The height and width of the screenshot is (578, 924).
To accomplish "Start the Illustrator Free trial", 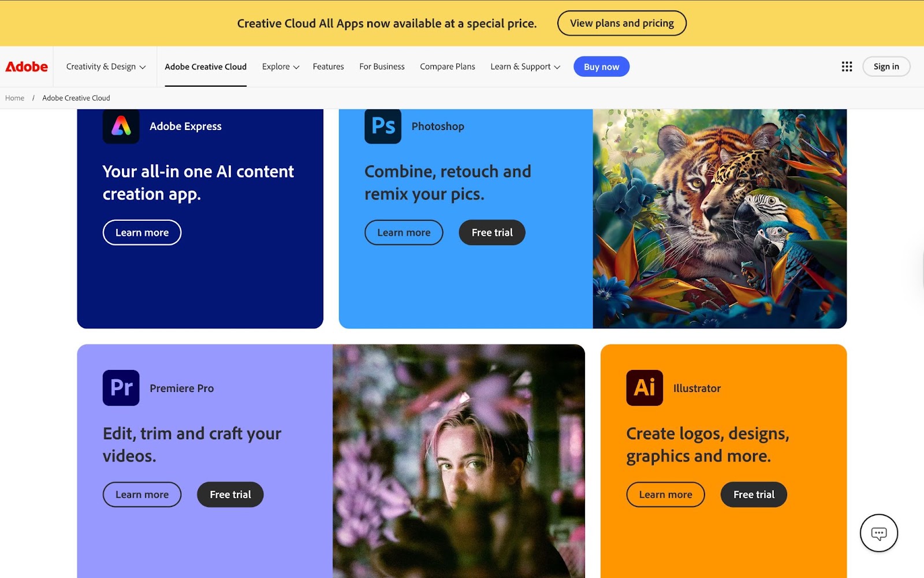I will click(754, 494).
